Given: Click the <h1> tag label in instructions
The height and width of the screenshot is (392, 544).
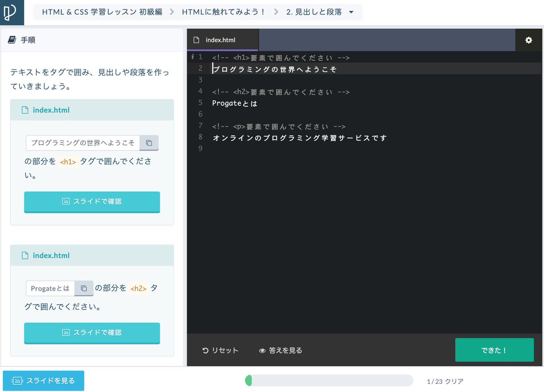Looking at the screenshot, I should click(68, 162).
